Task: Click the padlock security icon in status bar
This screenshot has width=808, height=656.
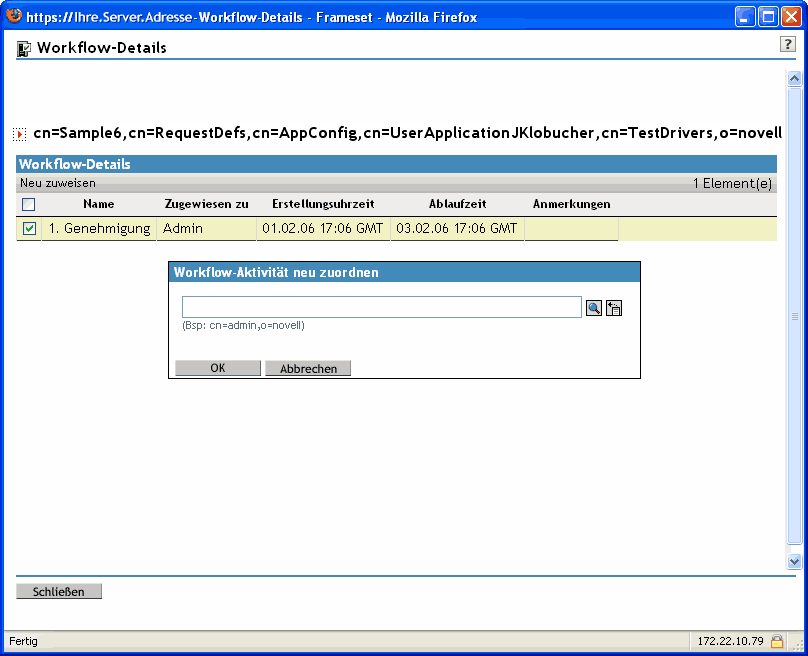Action: pos(777,641)
